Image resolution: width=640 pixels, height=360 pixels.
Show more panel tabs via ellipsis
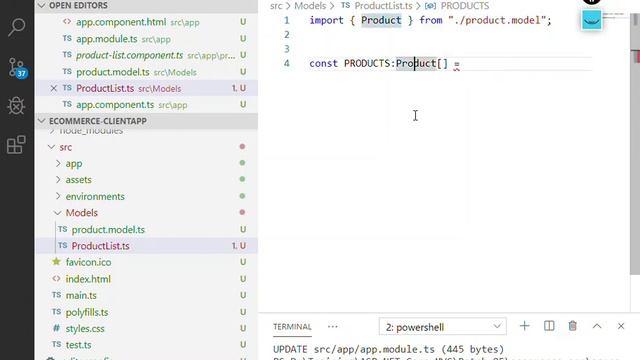click(x=333, y=327)
